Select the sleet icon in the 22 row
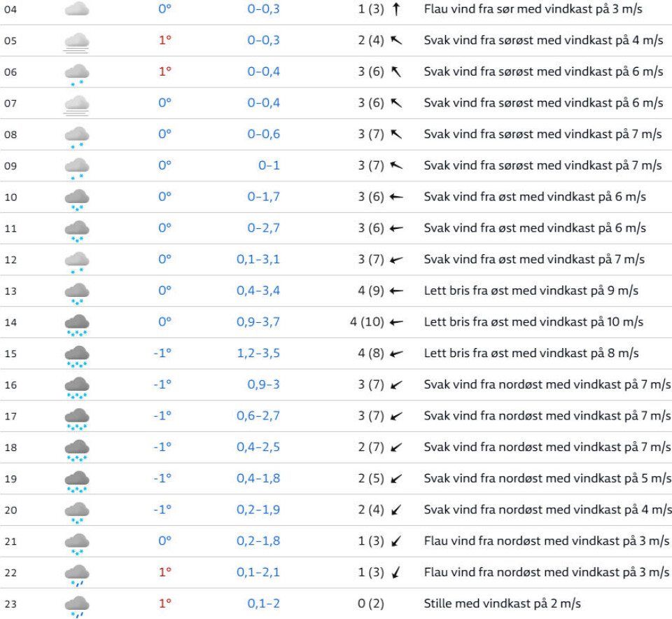672x619 pixels. click(x=76, y=573)
